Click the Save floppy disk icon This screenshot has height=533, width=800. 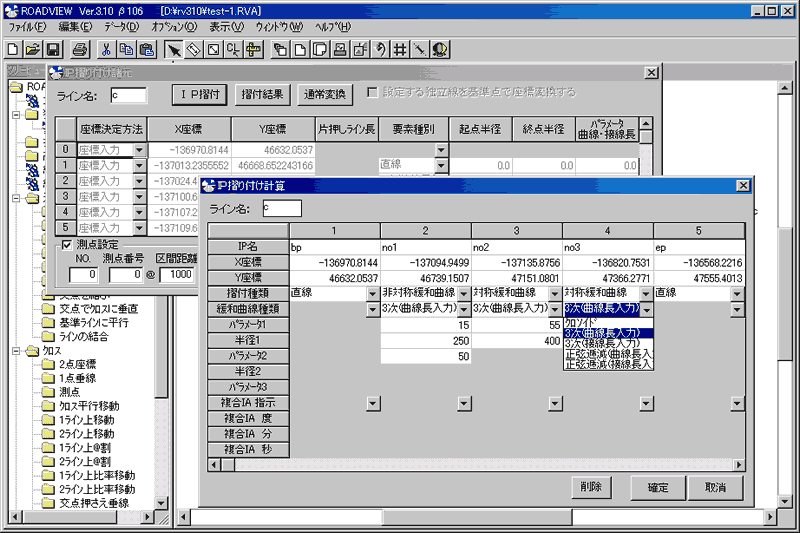(53, 49)
